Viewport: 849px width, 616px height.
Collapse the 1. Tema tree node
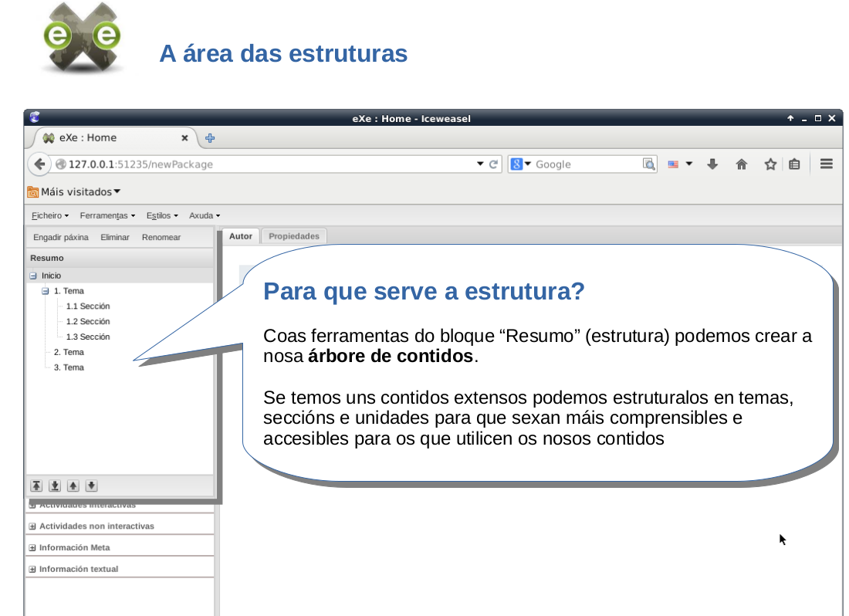point(46,291)
